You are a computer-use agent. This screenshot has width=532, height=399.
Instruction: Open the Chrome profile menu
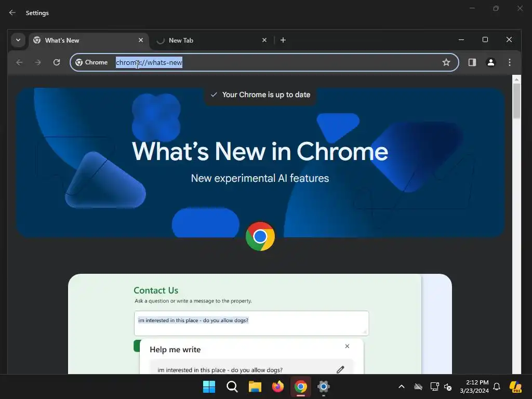pyautogui.click(x=490, y=62)
